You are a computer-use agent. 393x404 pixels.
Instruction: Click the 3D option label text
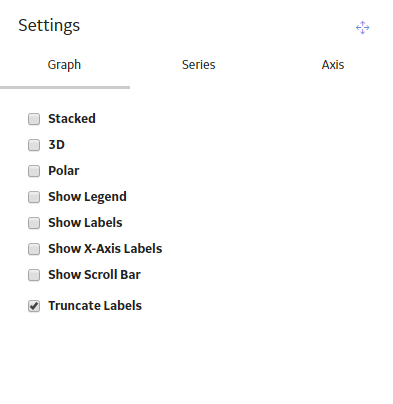tap(56, 145)
